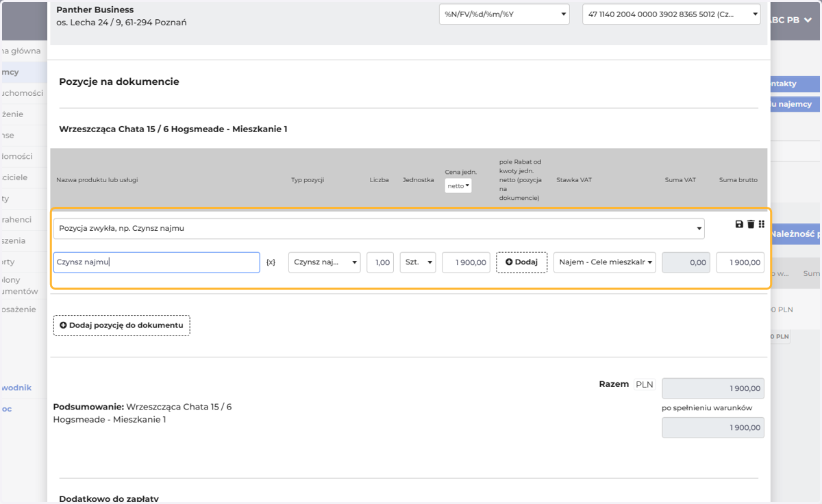The height and width of the screenshot is (504, 822).
Task: Open the number format %N/FV/%d/%m/%Y dropdown
Action: [x=504, y=14]
